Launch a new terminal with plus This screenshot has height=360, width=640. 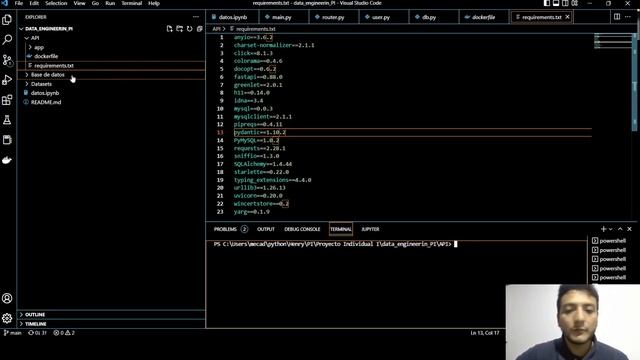(x=603, y=229)
